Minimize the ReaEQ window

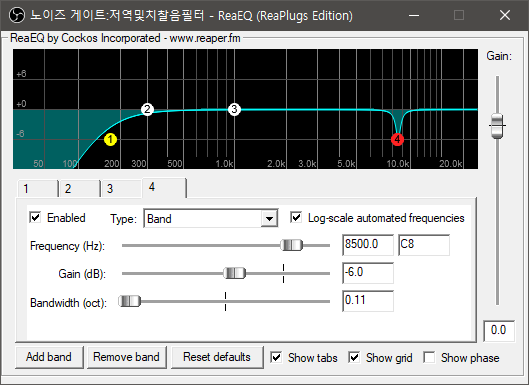(414, 15)
